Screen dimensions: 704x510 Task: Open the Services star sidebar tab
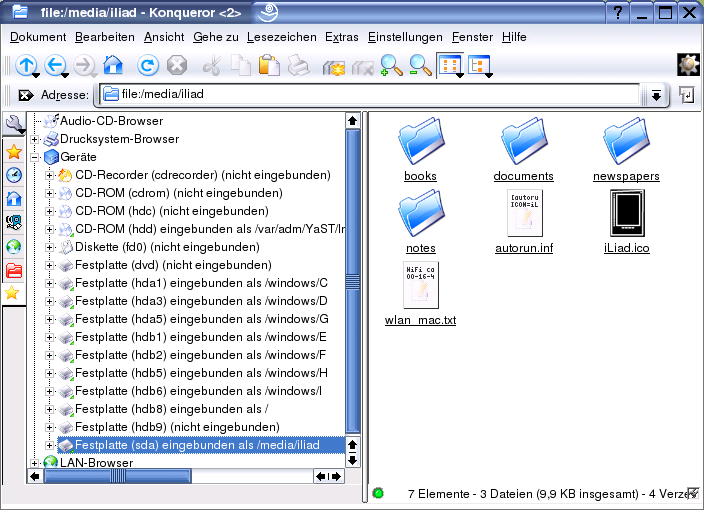[12, 293]
